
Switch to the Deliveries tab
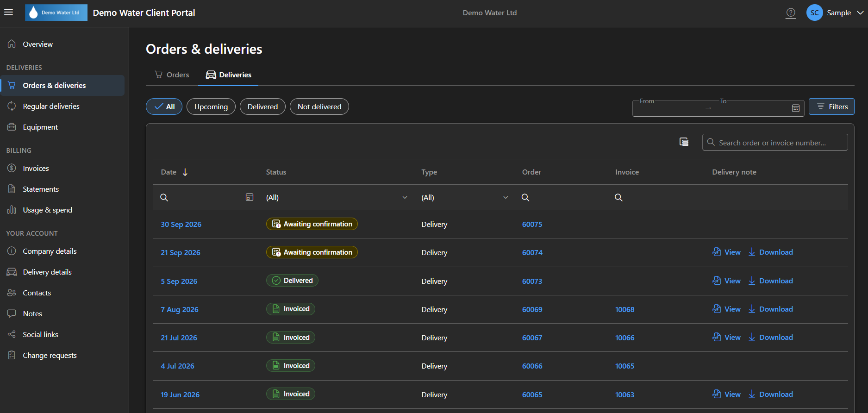pos(228,75)
